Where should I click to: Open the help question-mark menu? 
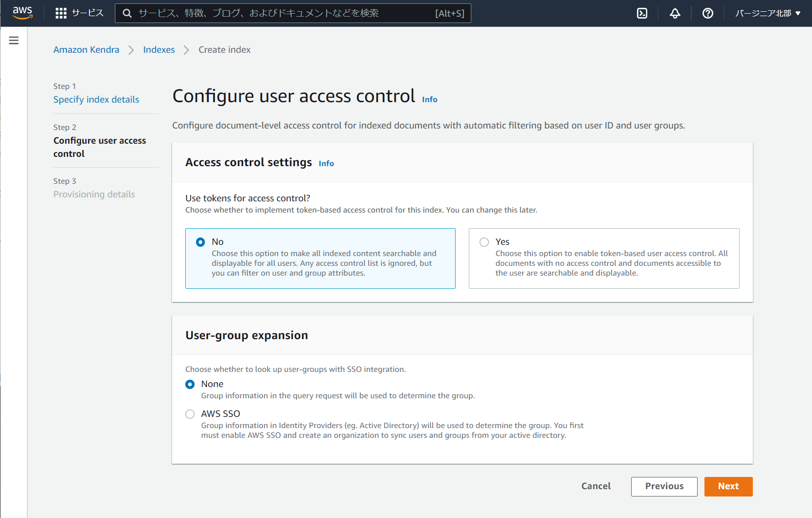[x=708, y=13]
